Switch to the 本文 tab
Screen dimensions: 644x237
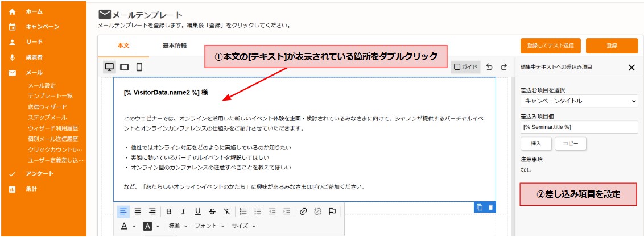[x=123, y=45]
